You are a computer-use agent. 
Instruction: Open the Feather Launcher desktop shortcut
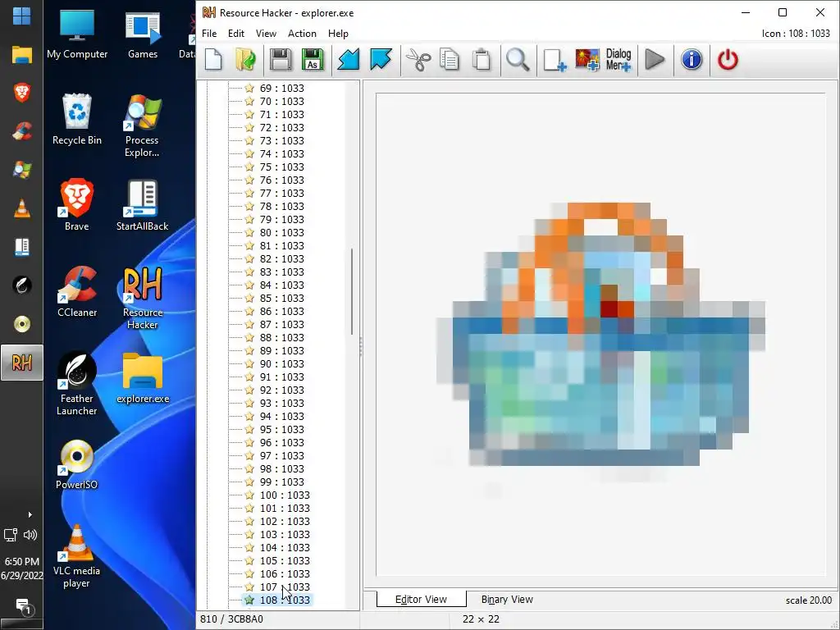(76, 384)
